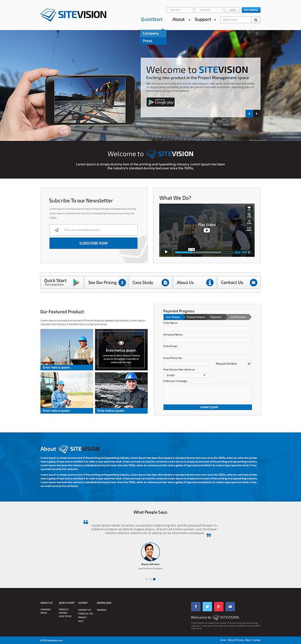Click the Watch Later clock icon on video
Image resolution: width=301 pixels, height=644 pixels.
[249, 215]
